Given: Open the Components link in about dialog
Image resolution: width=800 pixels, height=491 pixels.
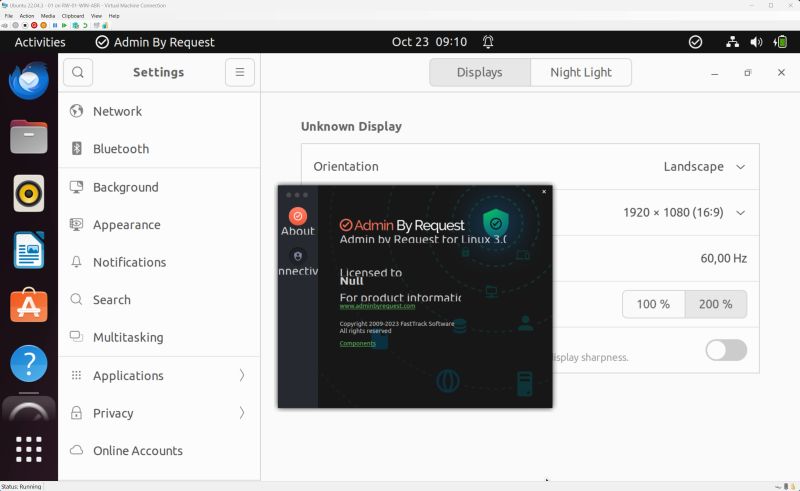Looking at the screenshot, I should (358, 343).
